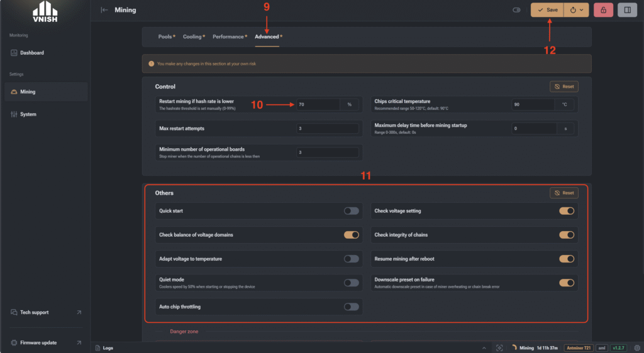This screenshot has height=353, width=644.
Task: Disable Resume mining after reboot
Action: point(567,259)
